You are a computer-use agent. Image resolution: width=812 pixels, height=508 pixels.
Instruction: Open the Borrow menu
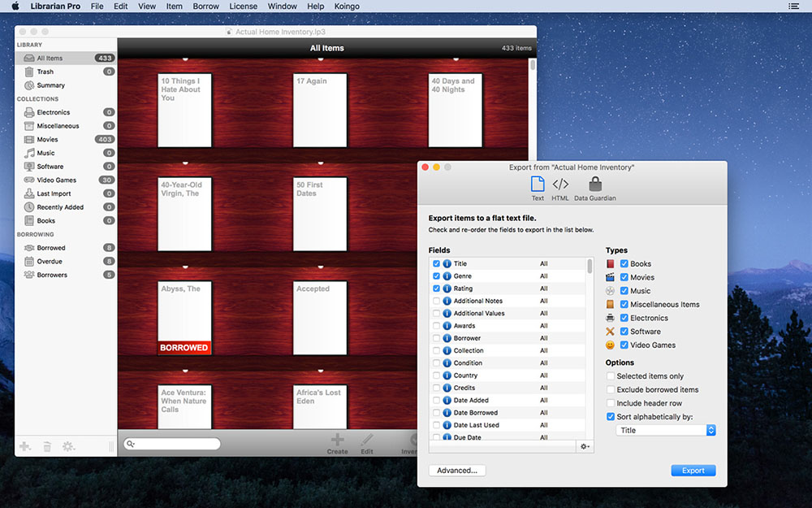[x=205, y=7]
